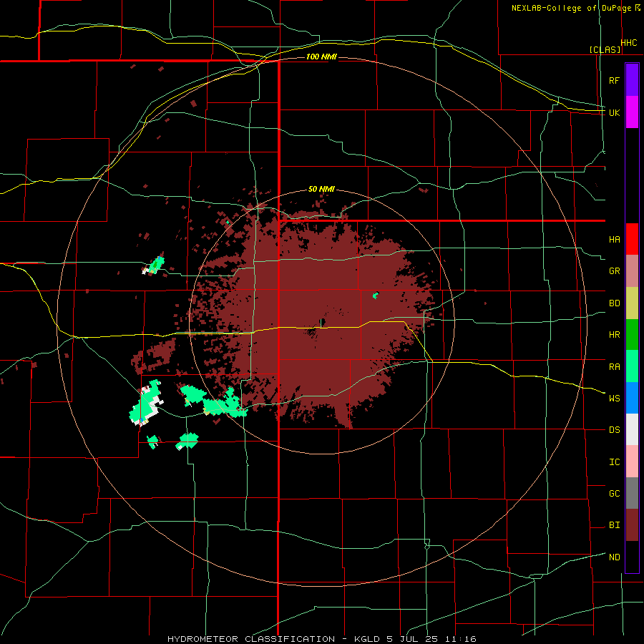Click the 100 NMI range ring label

click(321, 57)
